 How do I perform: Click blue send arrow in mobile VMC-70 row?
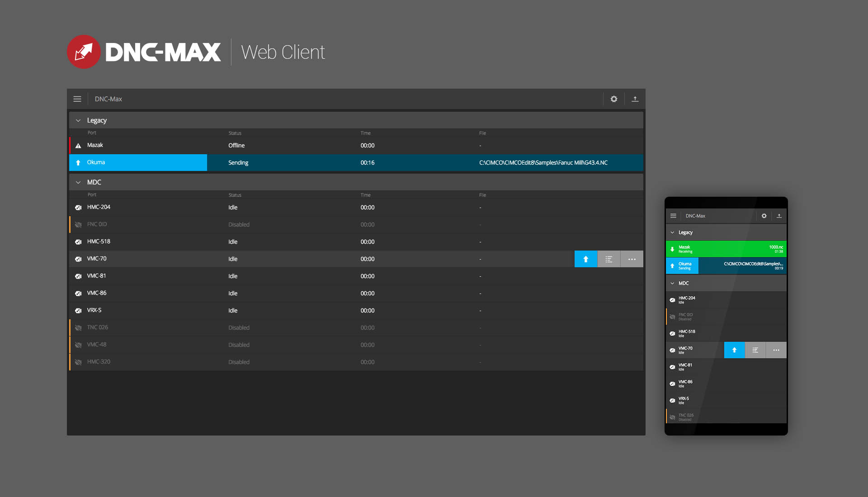(x=734, y=350)
